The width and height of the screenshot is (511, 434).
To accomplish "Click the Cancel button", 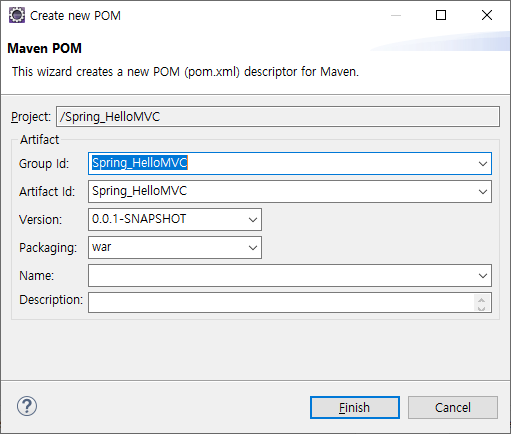I will click(453, 407).
